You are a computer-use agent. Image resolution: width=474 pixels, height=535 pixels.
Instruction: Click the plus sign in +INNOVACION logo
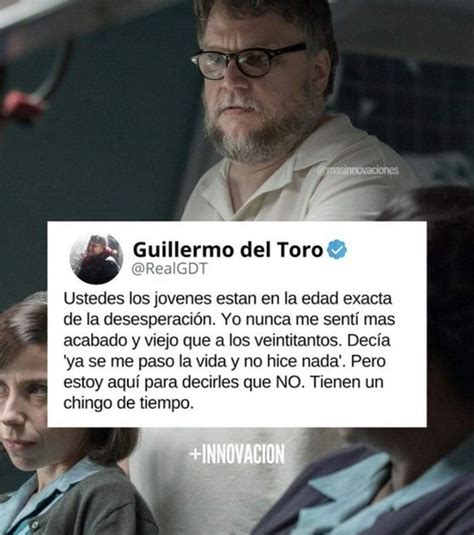(x=195, y=454)
